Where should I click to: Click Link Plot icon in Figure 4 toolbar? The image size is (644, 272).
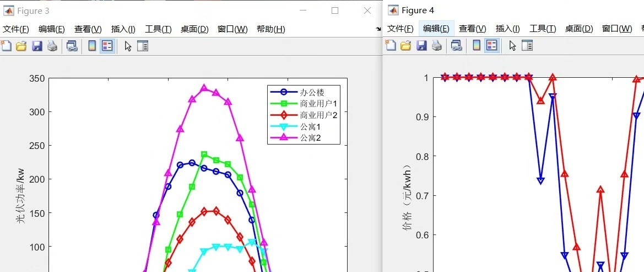456,45
